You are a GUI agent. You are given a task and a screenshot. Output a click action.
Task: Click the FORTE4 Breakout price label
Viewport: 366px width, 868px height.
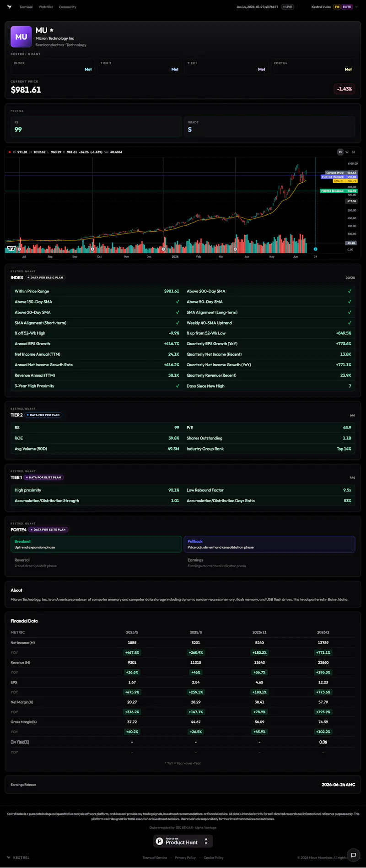click(x=339, y=191)
